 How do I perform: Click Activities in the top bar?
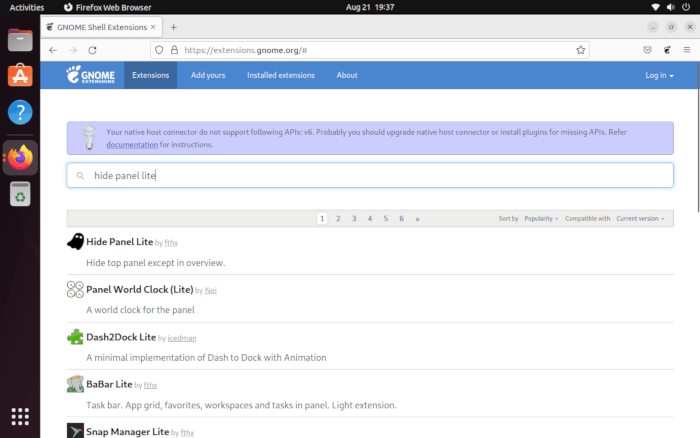(x=27, y=7)
